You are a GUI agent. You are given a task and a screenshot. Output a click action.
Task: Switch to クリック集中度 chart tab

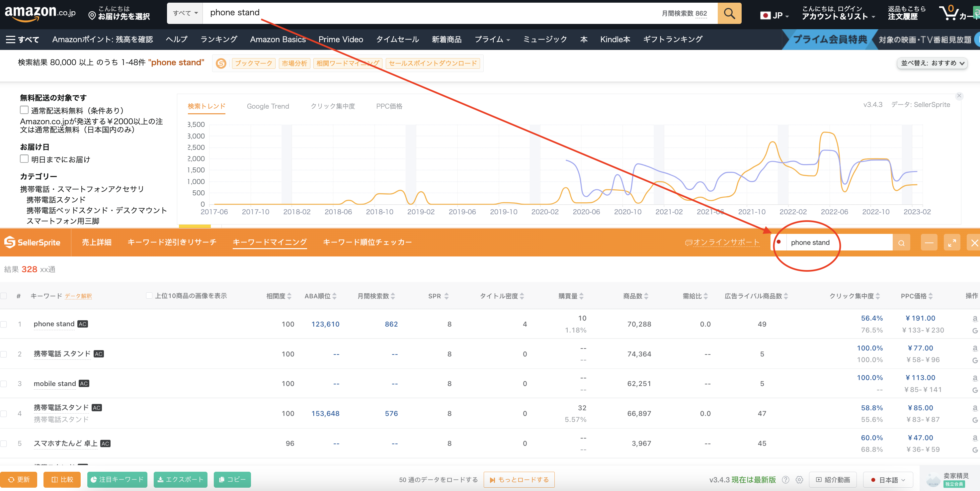(333, 106)
